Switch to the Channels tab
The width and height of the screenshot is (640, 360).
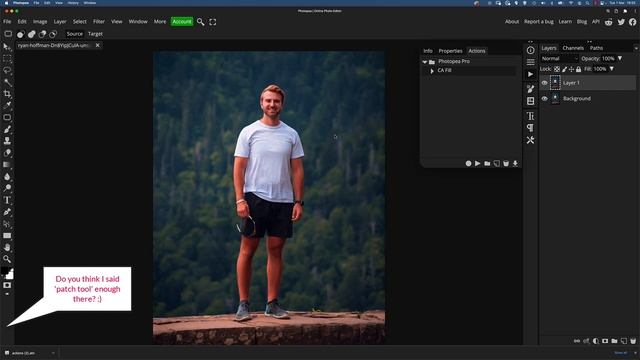tap(573, 48)
